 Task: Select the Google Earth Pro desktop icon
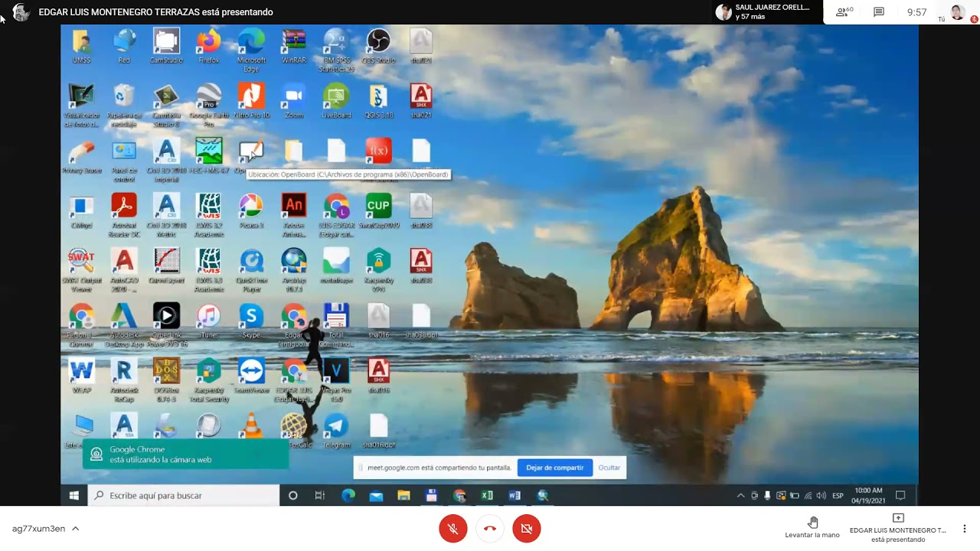click(x=208, y=105)
